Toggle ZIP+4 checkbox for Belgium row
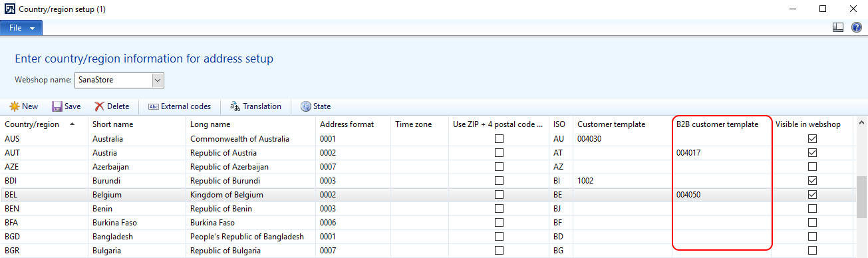The image size is (868, 258). coord(499,195)
